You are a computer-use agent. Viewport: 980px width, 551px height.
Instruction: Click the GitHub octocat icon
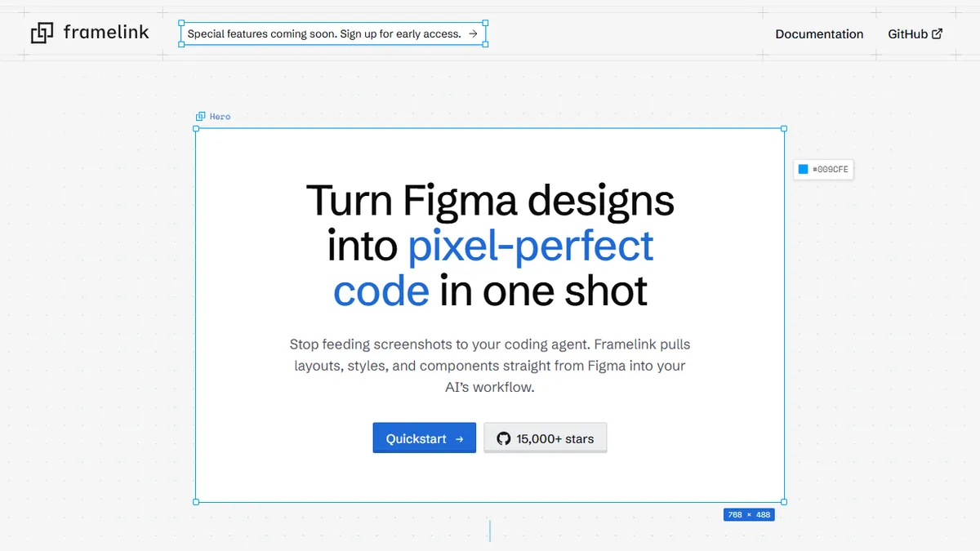[x=504, y=438]
